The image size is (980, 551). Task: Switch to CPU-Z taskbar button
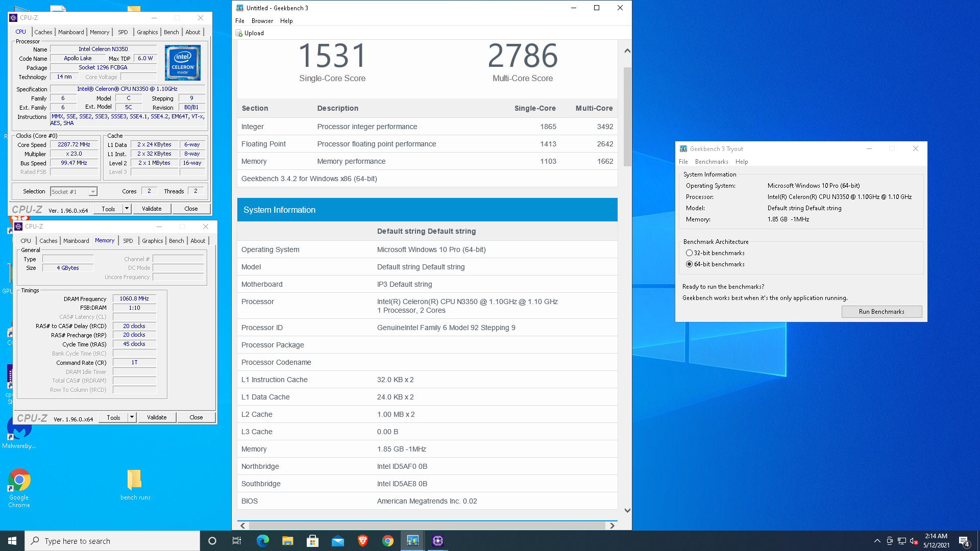[437, 541]
